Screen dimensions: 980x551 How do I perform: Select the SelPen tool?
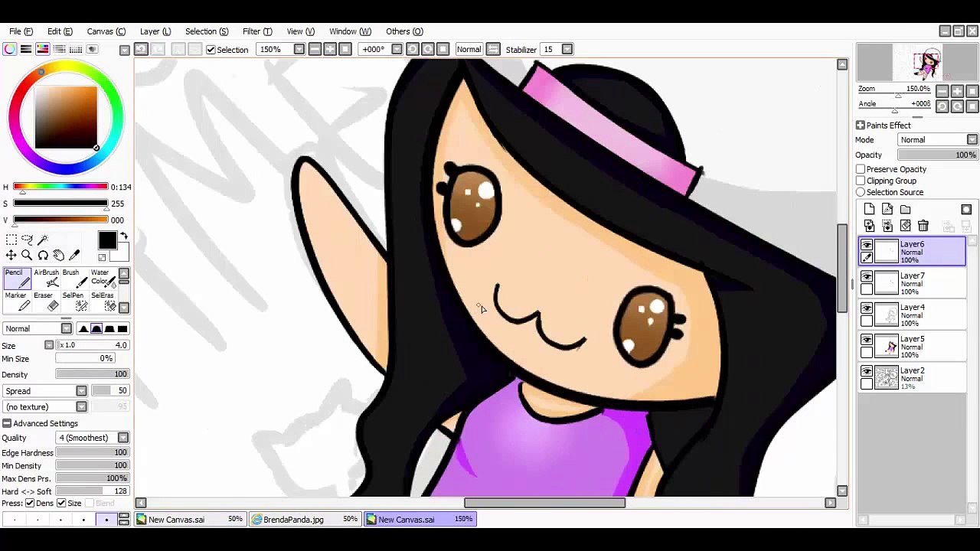tap(73, 301)
